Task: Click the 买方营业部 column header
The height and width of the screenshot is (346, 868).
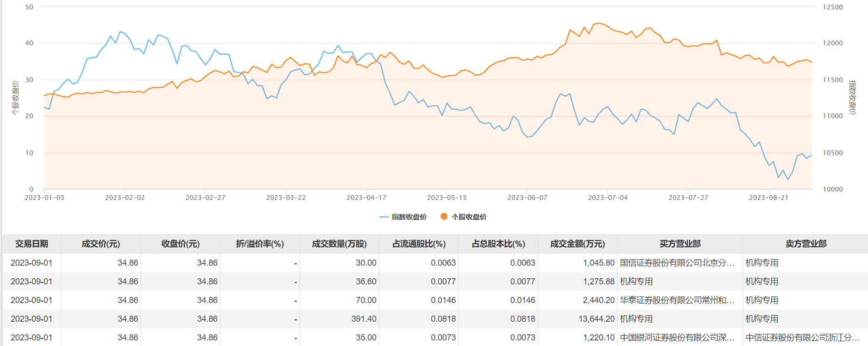Action: click(x=680, y=244)
